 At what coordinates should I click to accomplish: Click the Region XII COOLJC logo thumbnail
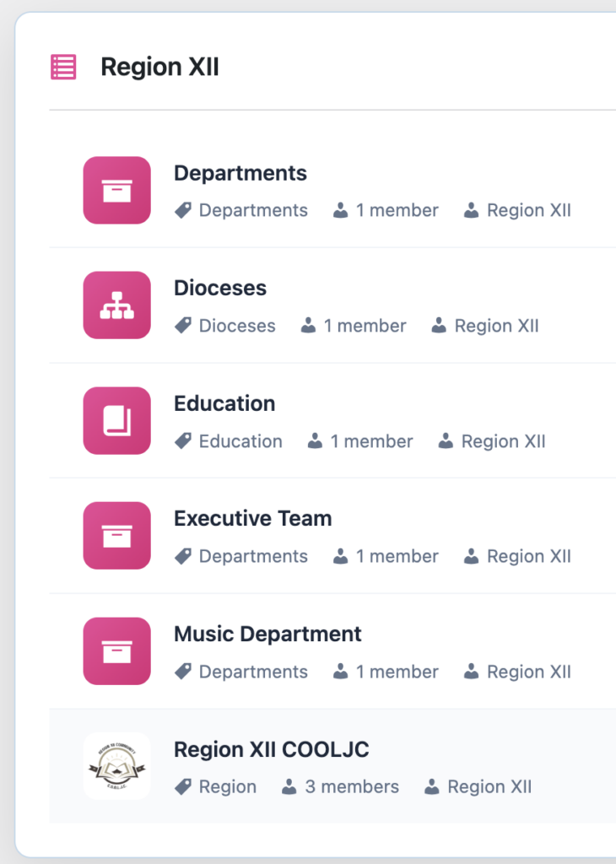click(116, 766)
